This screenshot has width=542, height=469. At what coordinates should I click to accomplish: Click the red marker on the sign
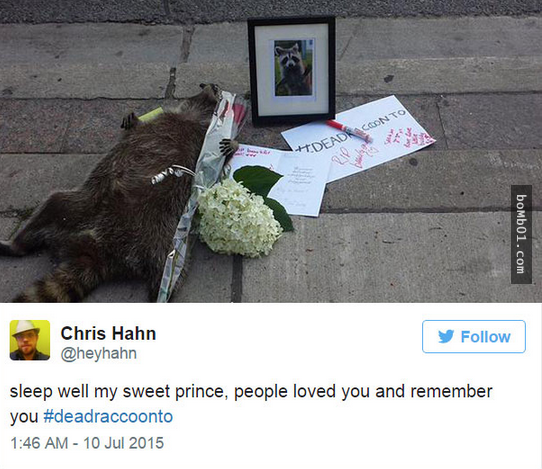(x=349, y=131)
